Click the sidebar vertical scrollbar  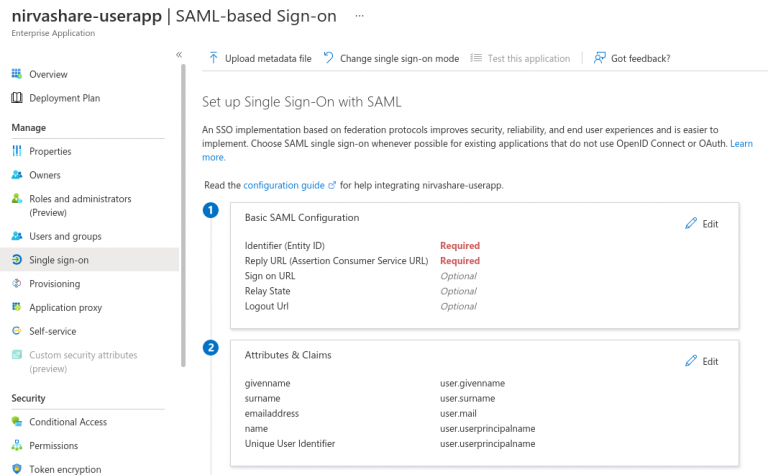(183, 215)
